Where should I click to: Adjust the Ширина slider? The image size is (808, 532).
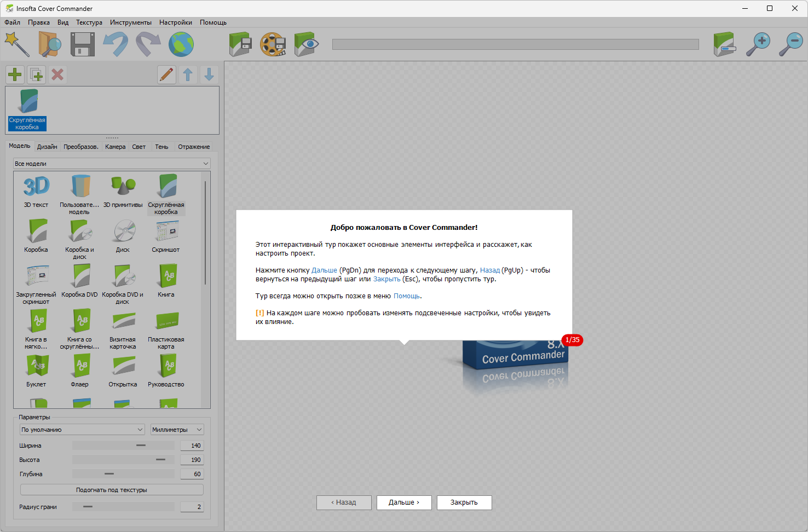point(123,446)
